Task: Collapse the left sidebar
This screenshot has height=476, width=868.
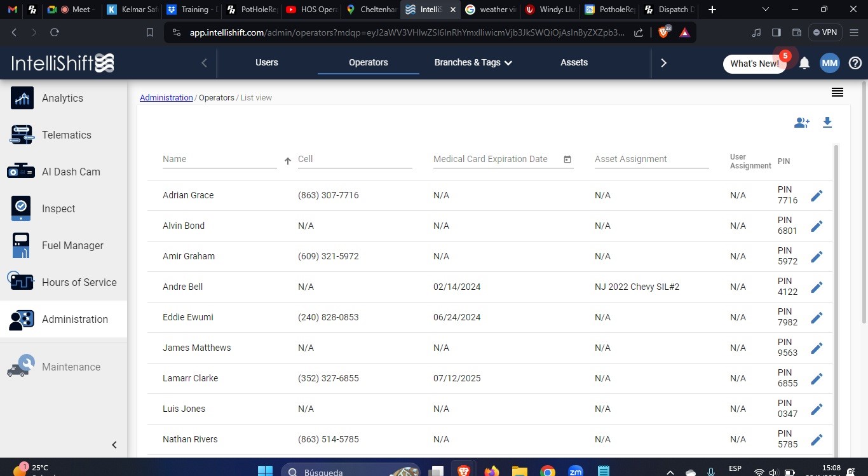Action: (x=114, y=445)
